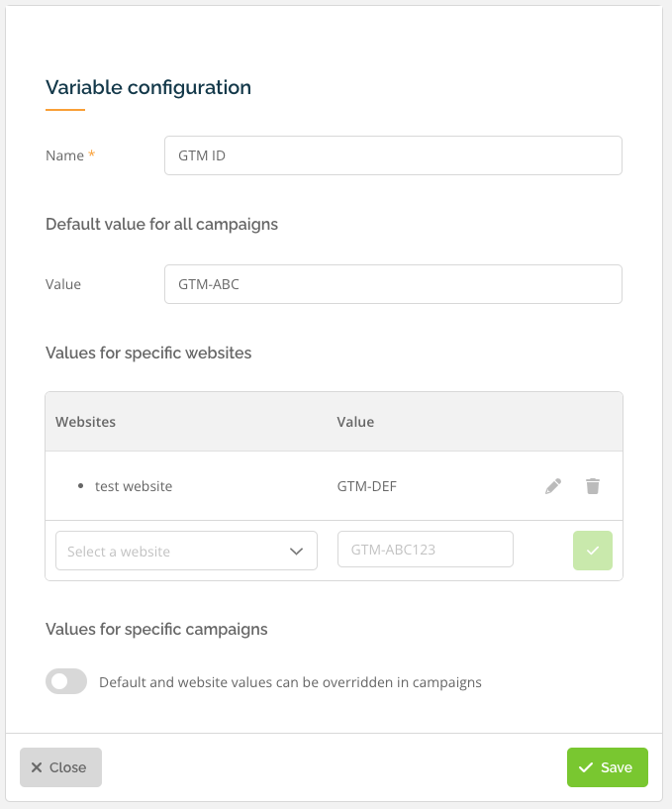Click the GTM-ABC123 placeholder value field
The width and height of the screenshot is (672, 809).
tap(425, 549)
